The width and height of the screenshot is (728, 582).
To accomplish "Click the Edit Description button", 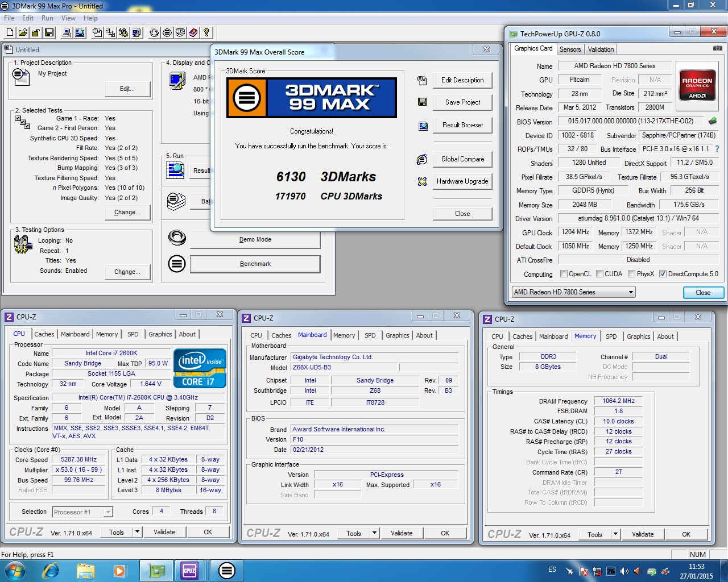I will point(462,80).
